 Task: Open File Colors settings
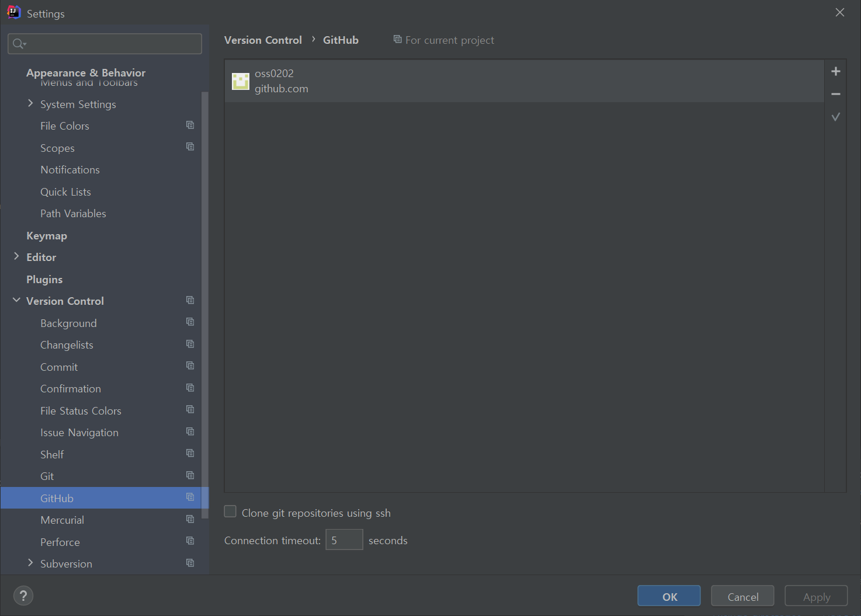[65, 126]
